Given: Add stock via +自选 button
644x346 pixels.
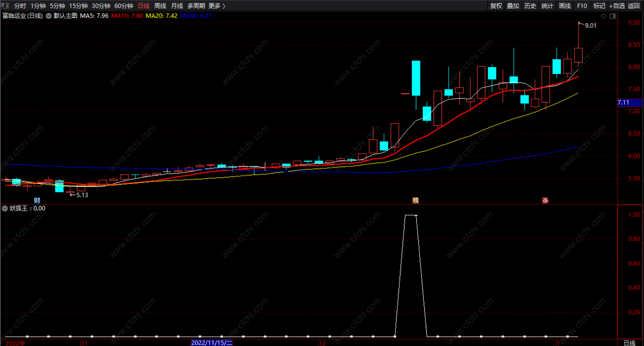Looking at the screenshot, I should click(617, 6).
